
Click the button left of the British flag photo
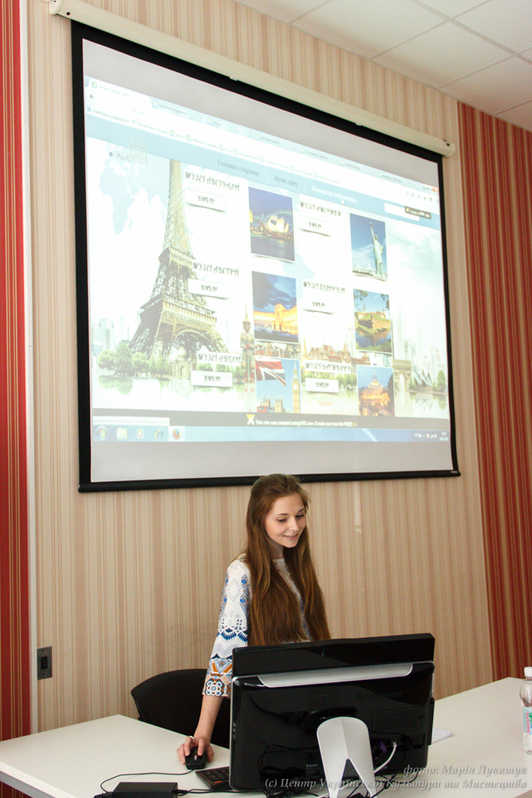[x=211, y=377]
